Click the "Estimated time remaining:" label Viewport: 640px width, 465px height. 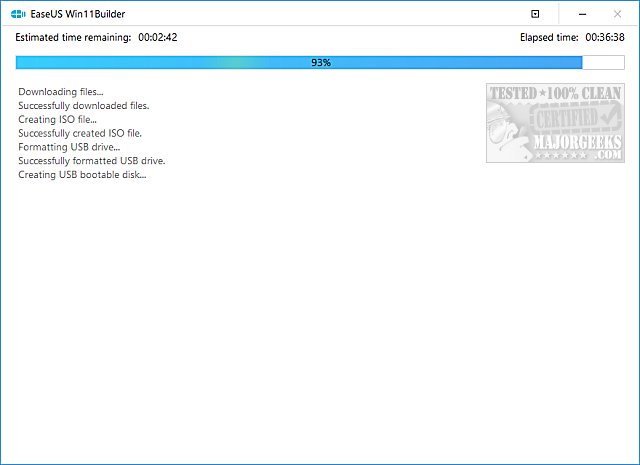(73, 38)
